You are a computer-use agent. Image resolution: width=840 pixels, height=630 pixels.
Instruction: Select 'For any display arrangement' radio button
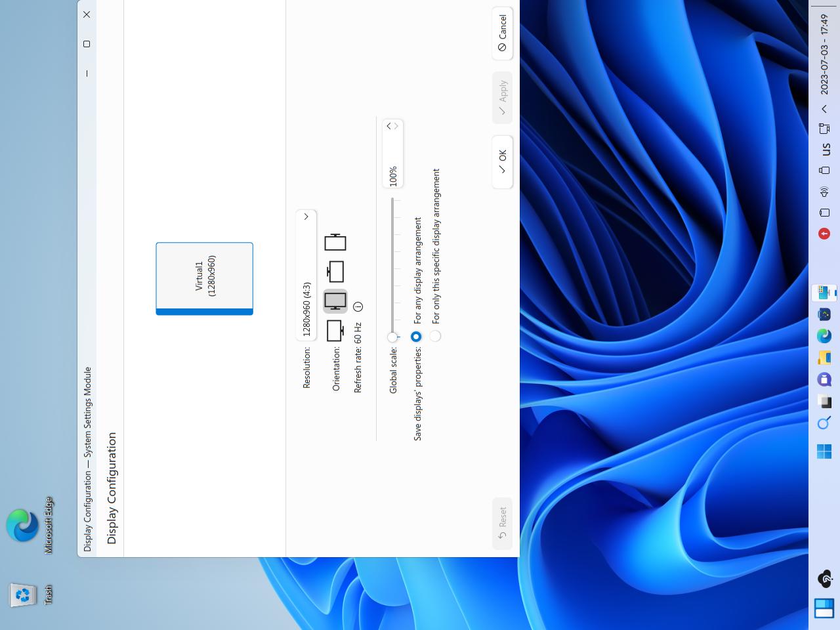[x=416, y=336]
